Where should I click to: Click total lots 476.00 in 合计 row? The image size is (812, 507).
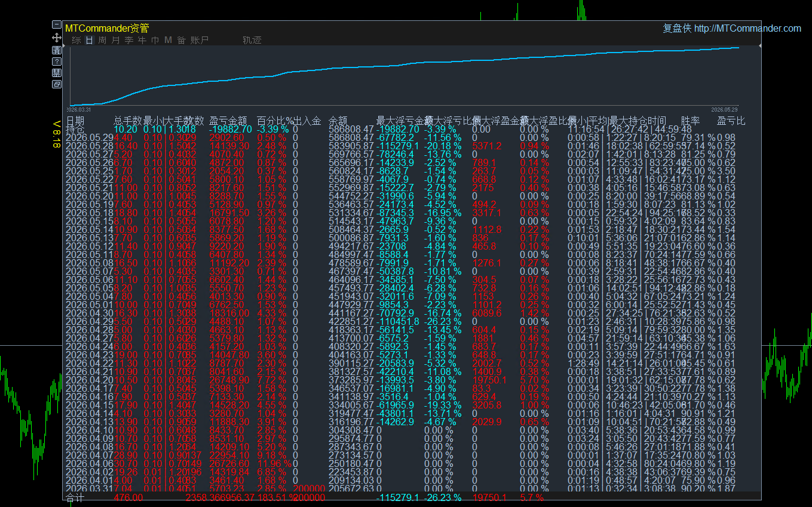point(128,497)
